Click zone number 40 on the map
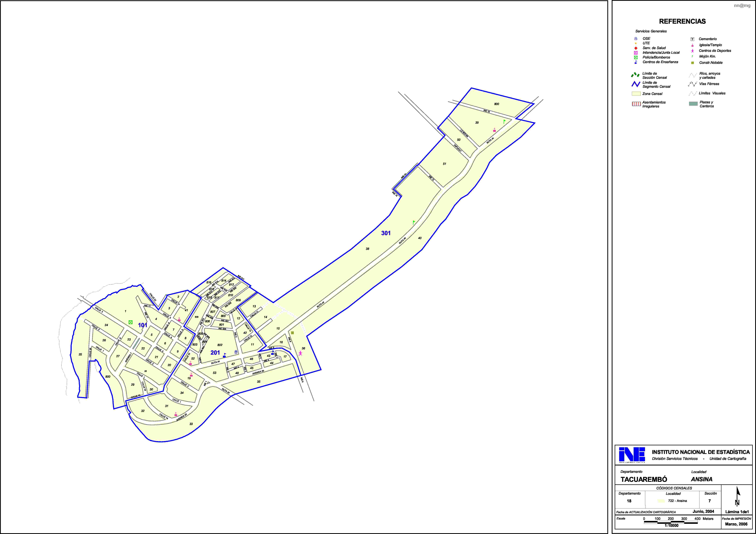The height and width of the screenshot is (534, 756). click(420, 238)
